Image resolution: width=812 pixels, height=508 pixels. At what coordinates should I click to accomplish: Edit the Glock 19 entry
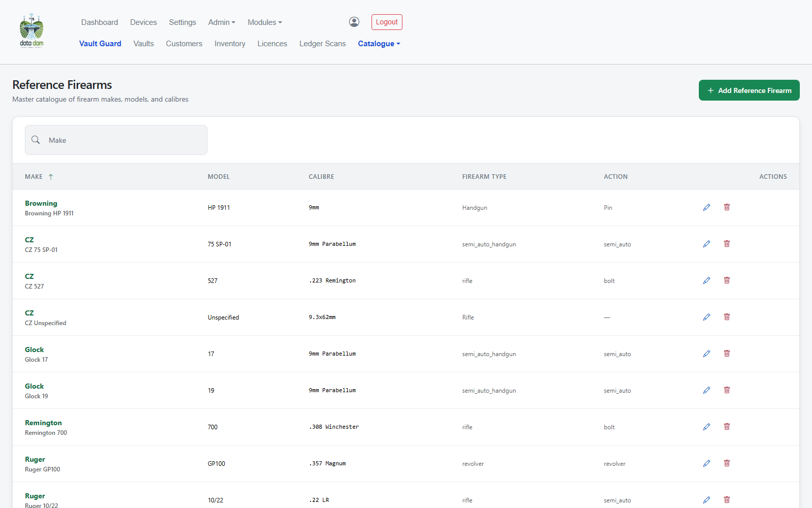coord(706,390)
